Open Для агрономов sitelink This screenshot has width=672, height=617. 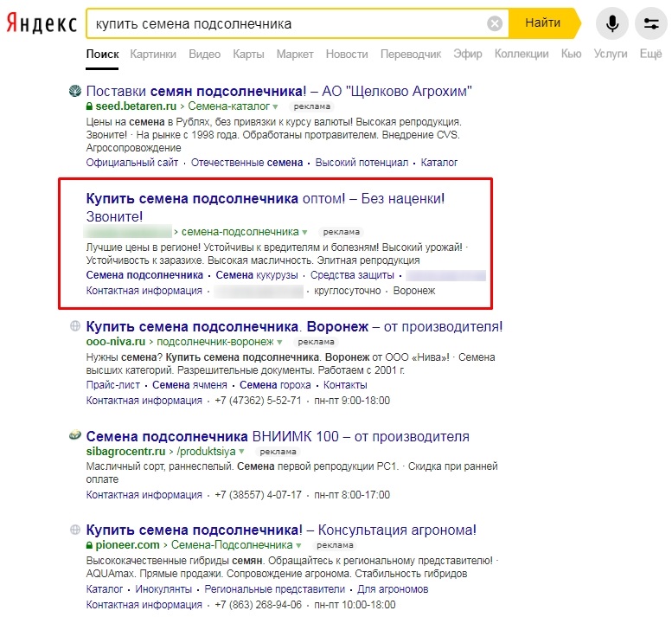coord(393,588)
